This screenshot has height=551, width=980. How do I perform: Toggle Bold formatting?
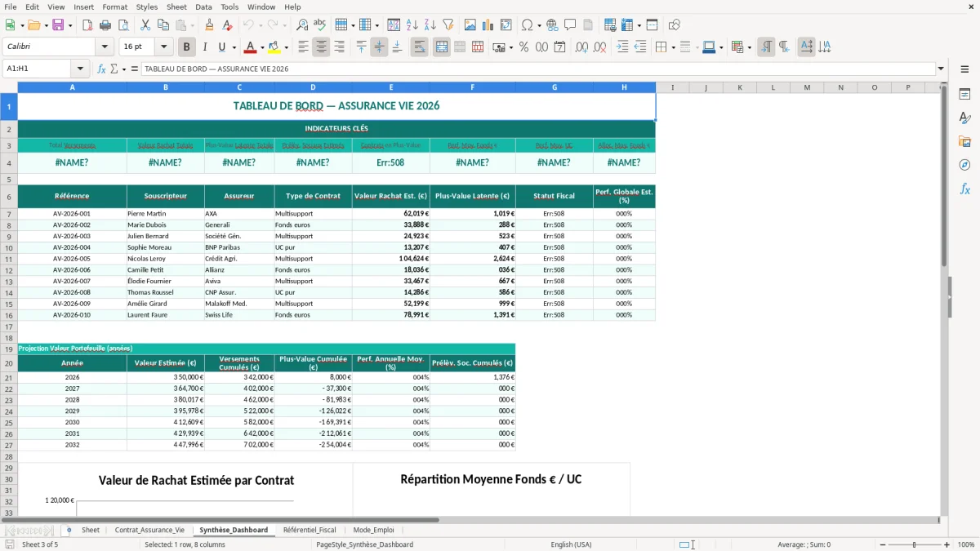click(186, 47)
